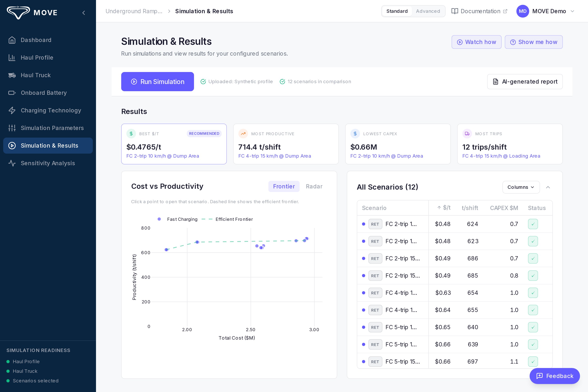Click the status check for 654 t/shift row
This screenshot has height=392, width=588.
pyautogui.click(x=533, y=293)
